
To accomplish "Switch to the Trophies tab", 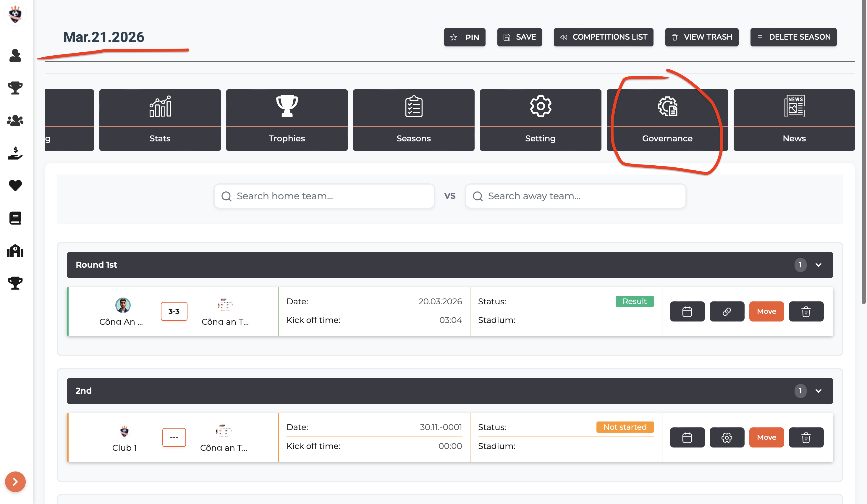I will tap(287, 120).
